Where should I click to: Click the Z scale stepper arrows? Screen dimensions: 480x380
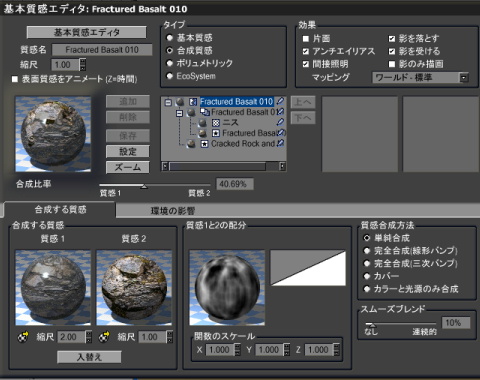(x=337, y=350)
